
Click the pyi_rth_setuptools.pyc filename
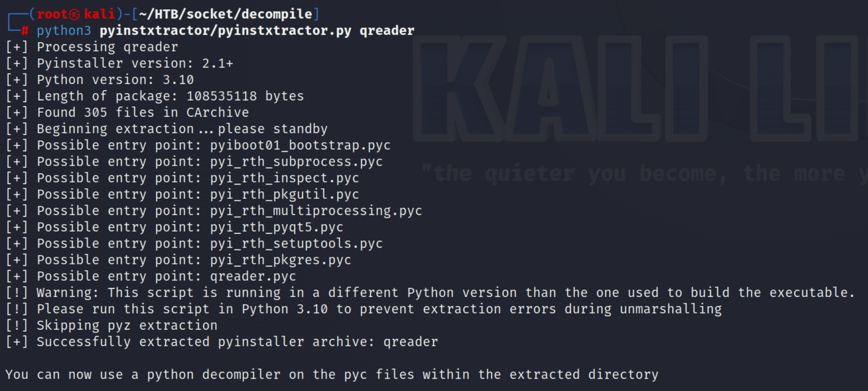tap(296, 243)
